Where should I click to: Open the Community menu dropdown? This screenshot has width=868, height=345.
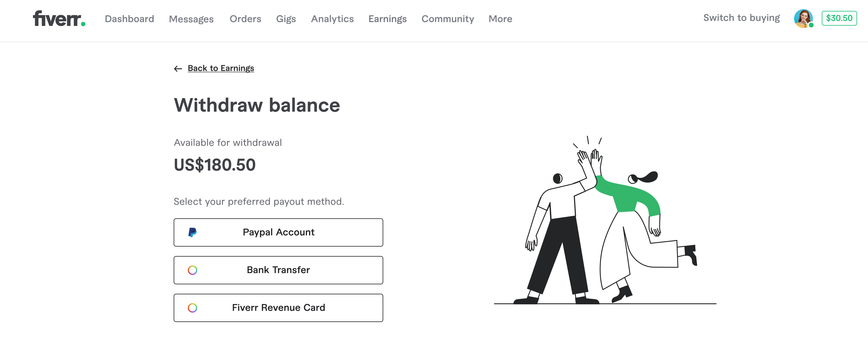point(447,18)
